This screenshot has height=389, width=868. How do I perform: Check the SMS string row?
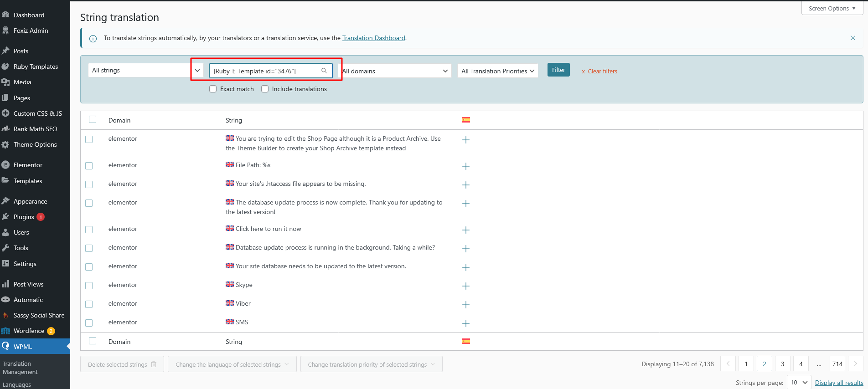[x=89, y=323]
